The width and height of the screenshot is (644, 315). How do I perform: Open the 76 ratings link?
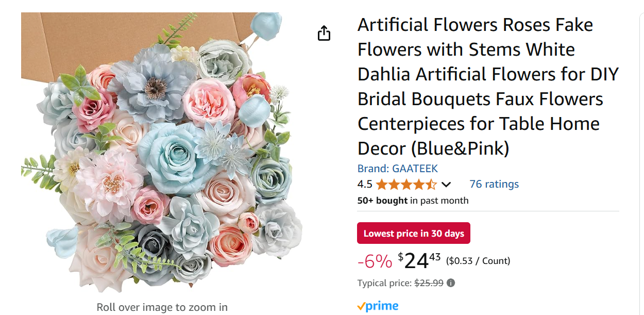coord(494,184)
